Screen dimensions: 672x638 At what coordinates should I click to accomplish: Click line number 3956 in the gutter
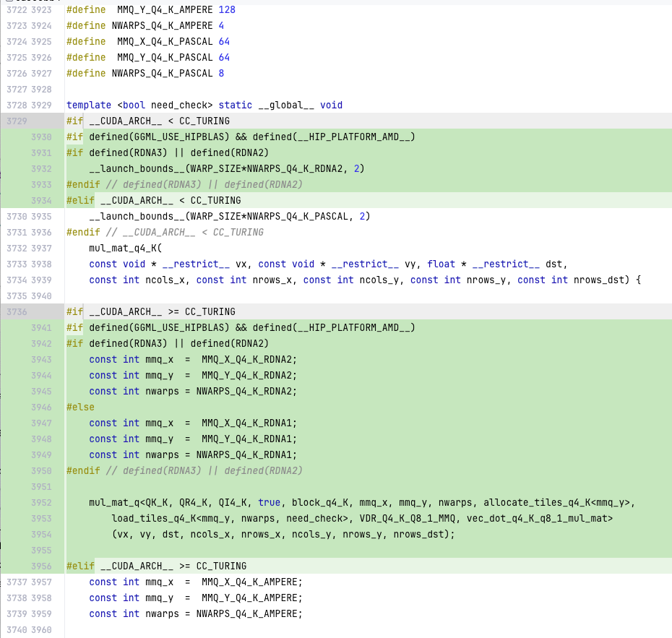click(x=41, y=566)
